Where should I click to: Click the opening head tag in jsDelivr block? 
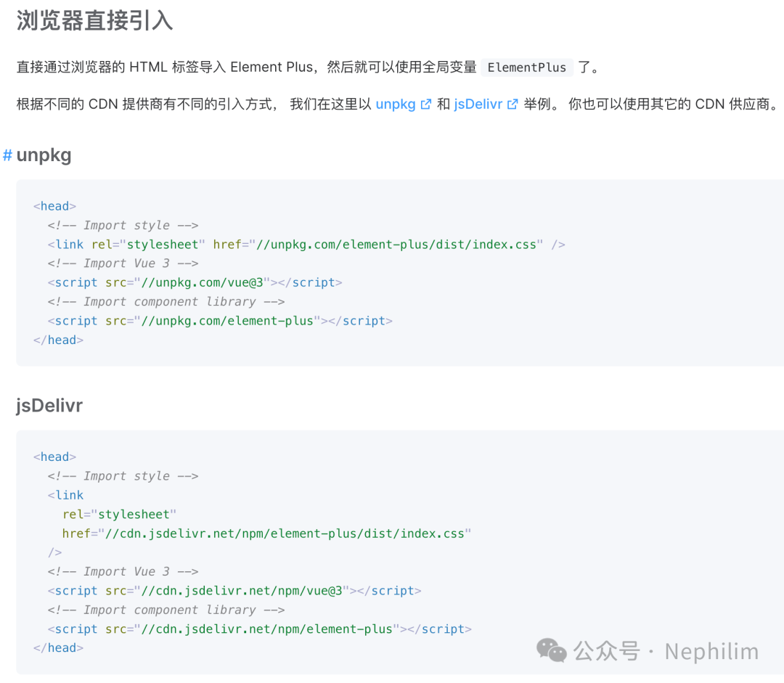coord(54,457)
